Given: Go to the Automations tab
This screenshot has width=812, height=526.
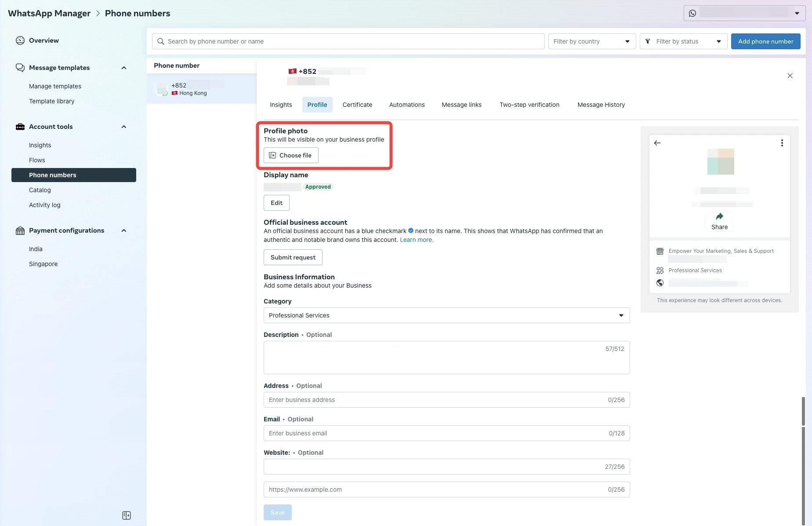Looking at the screenshot, I should (407, 105).
